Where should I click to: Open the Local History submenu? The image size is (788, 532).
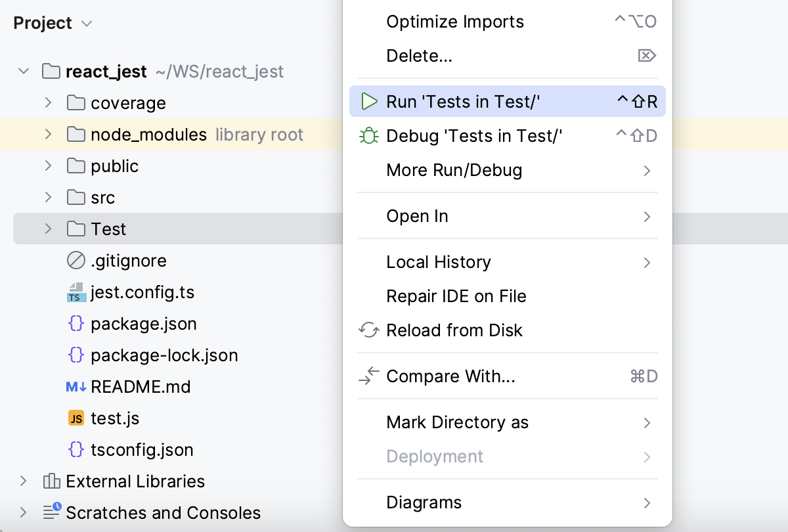point(438,262)
